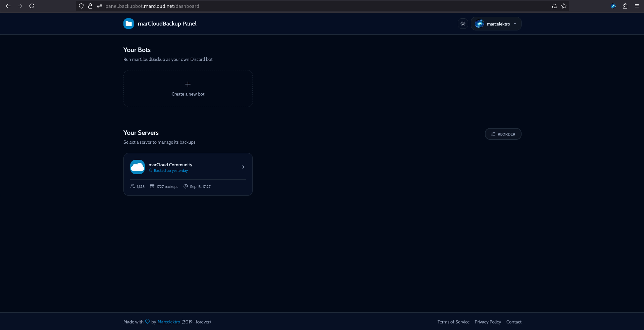Viewport: 644px width, 330px height.
Task: Click the marCloud Community cloud avatar
Action: click(x=138, y=167)
